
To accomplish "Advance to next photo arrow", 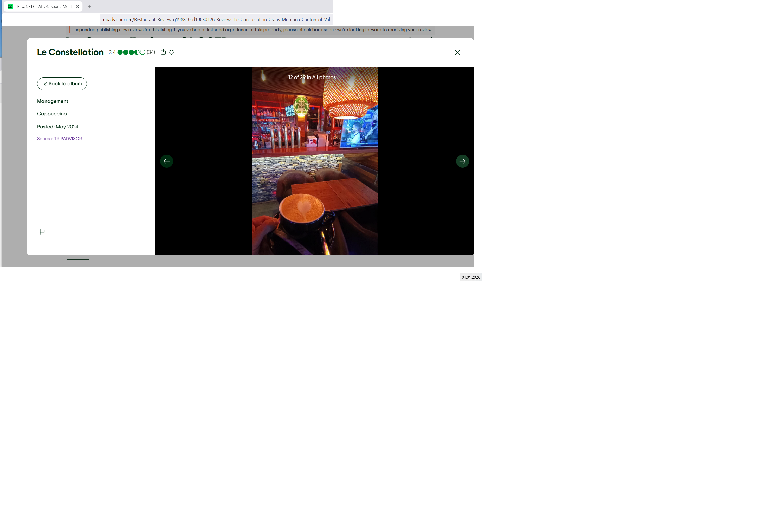I will point(462,161).
